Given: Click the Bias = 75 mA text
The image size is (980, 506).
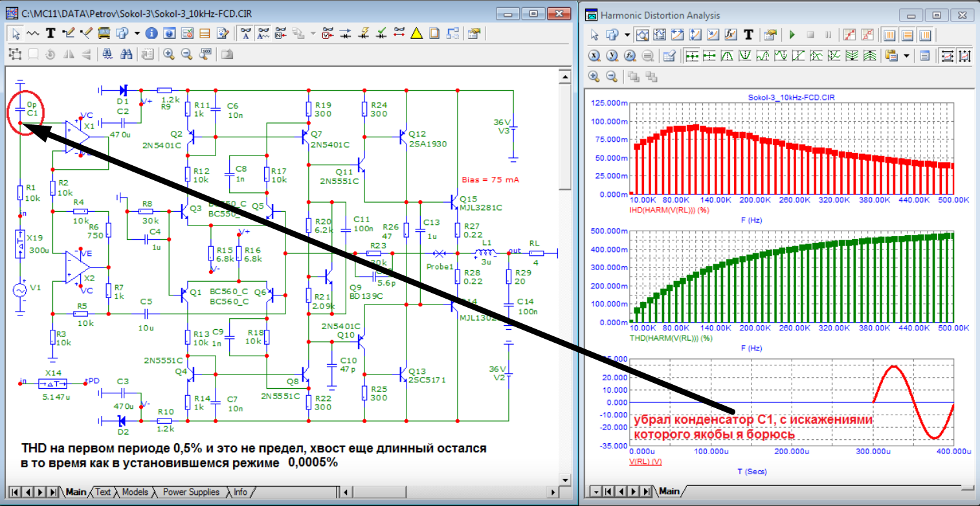Looking at the screenshot, I should [x=491, y=179].
